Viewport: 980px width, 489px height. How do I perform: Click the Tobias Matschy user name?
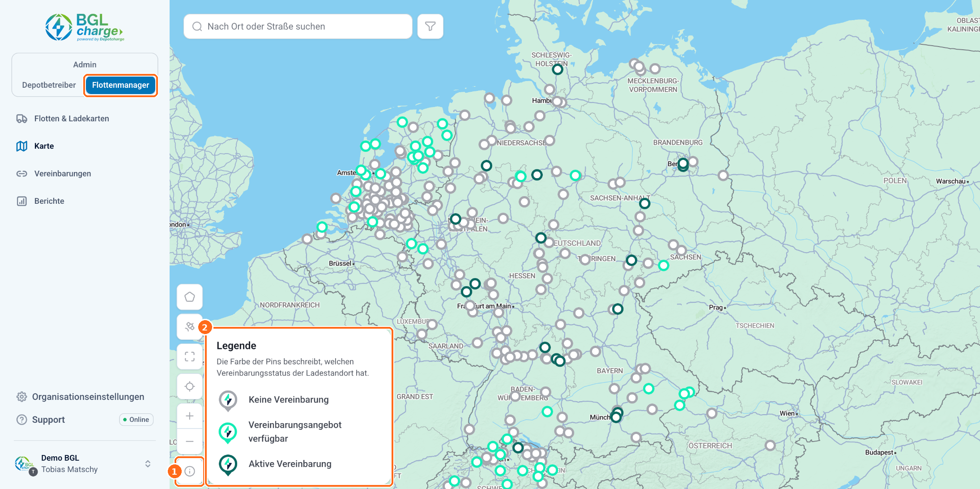click(69, 469)
